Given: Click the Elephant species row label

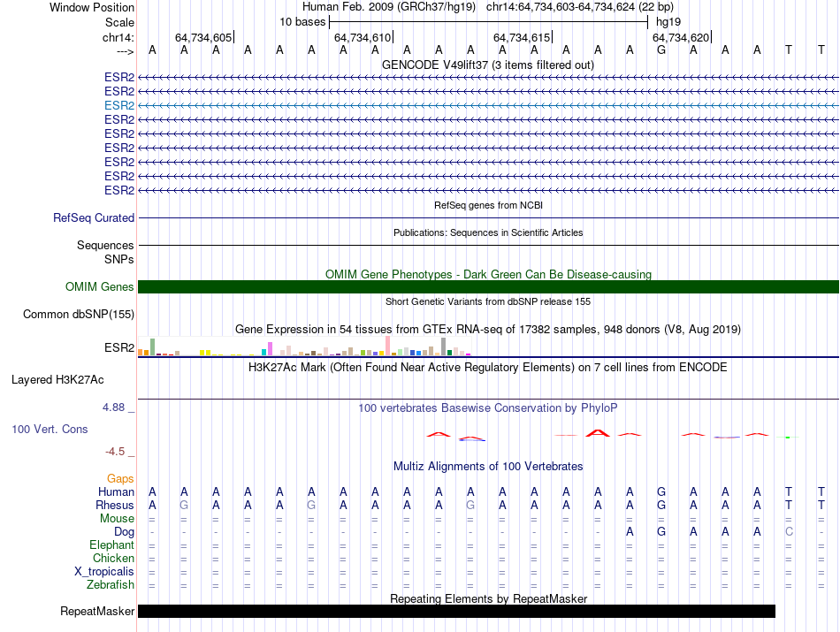Looking at the screenshot, I should [x=112, y=544].
